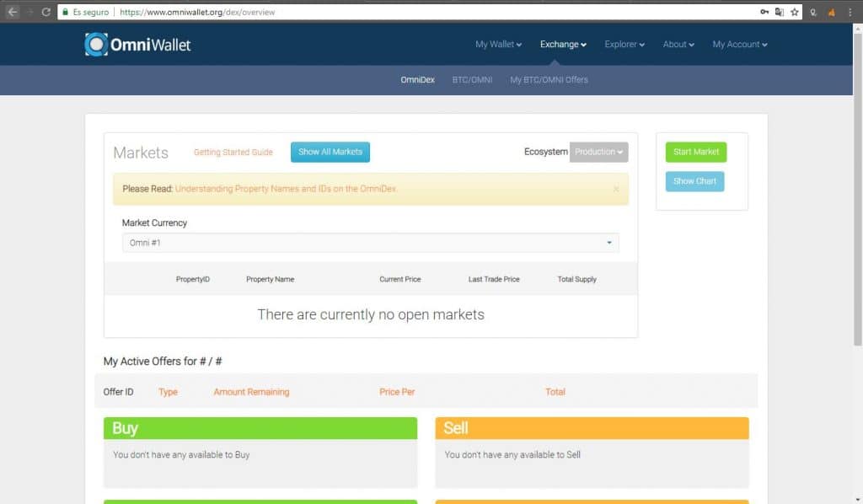This screenshot has height=504, width=863.
Task: Click the PropertyID column header
Action: click(193, 280)
